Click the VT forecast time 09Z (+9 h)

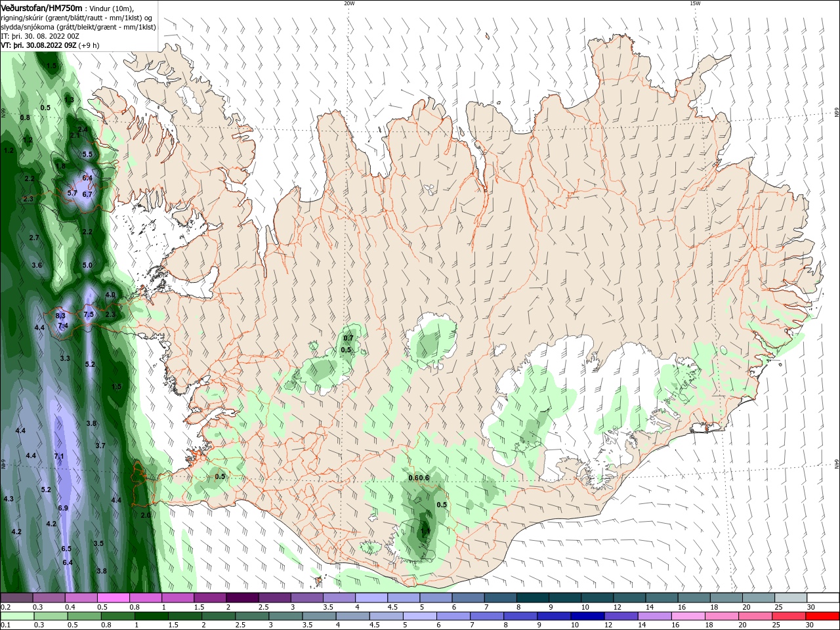click(50, 45)
